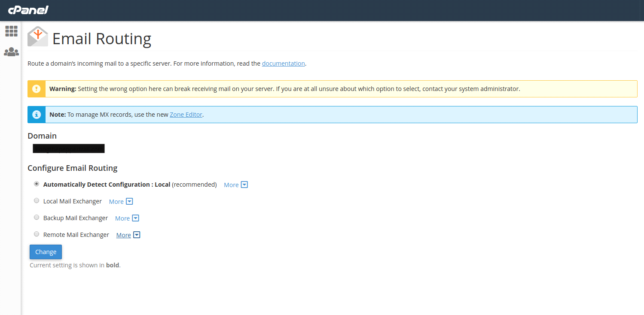Screen dimensions: 644x315
Task: Open the Zone Editor link
Action: click(x=186, y=114)
